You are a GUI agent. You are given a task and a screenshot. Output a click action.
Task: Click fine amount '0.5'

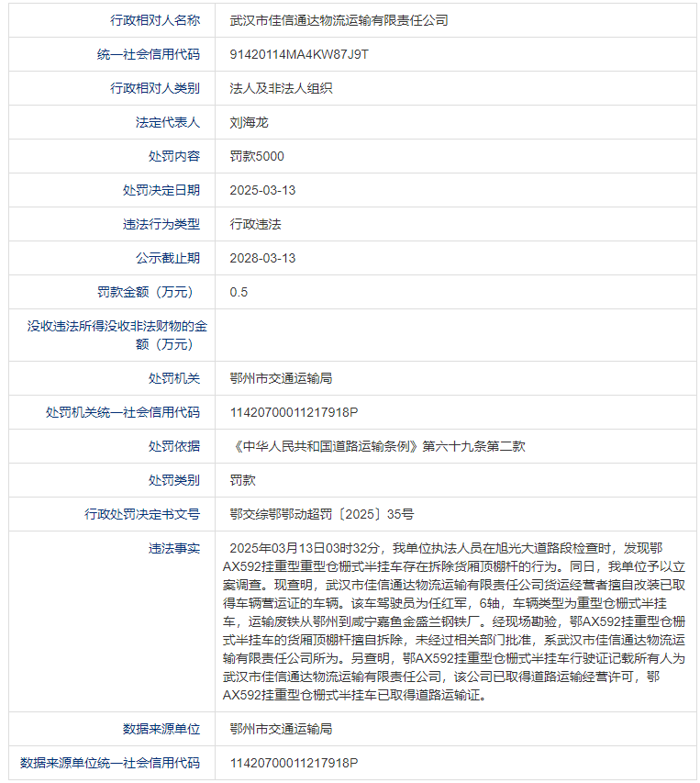coord(239,292)
